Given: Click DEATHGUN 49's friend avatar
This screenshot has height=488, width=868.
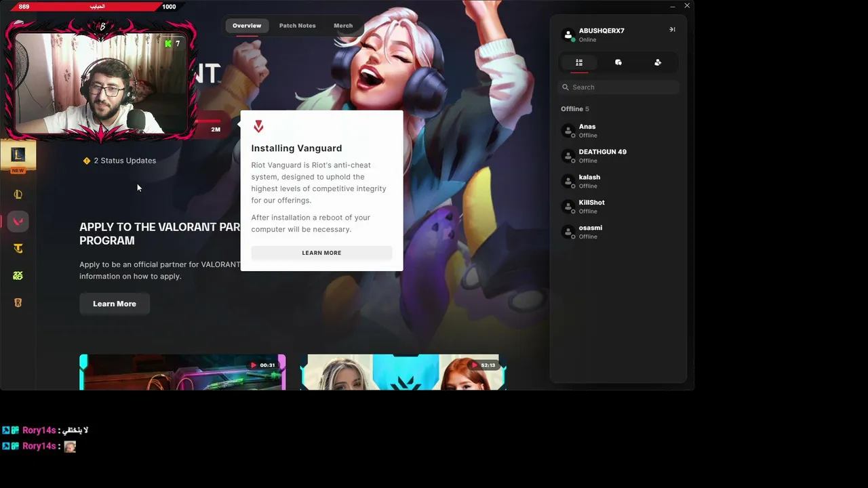Looking at the screenshot, I should pos(568,156).
